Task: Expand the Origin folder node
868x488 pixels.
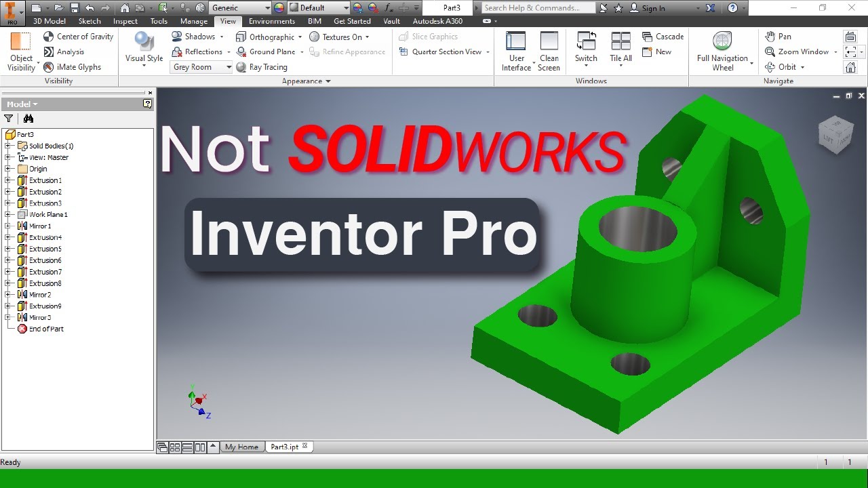Action: coord(8,169)
